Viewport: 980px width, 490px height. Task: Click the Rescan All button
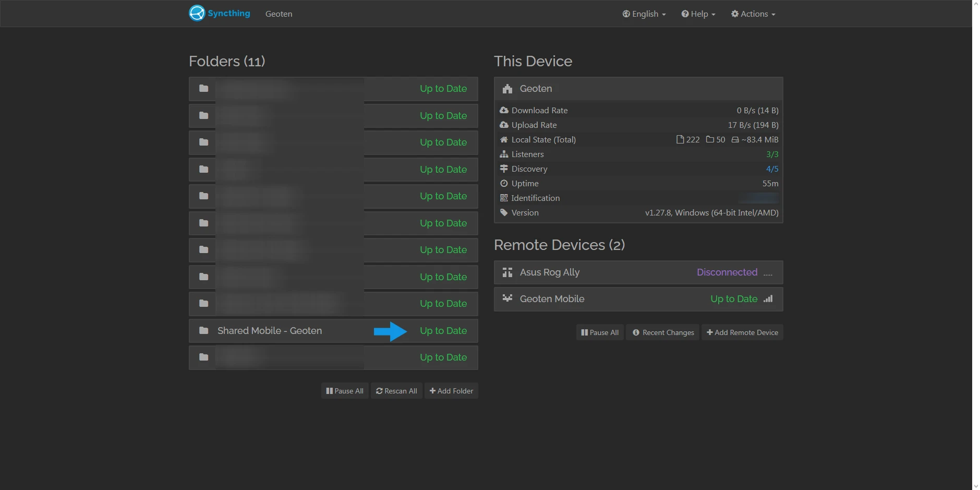[396, 391]
